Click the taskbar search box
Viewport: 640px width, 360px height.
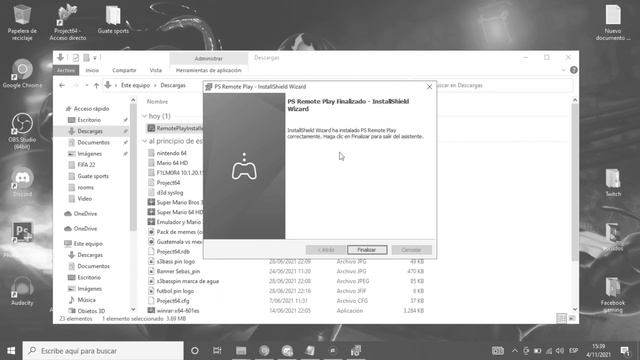coord(103,351)
